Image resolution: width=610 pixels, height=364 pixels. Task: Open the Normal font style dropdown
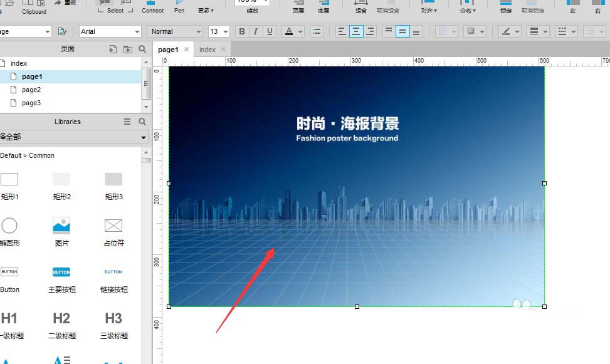coord(175,31)
